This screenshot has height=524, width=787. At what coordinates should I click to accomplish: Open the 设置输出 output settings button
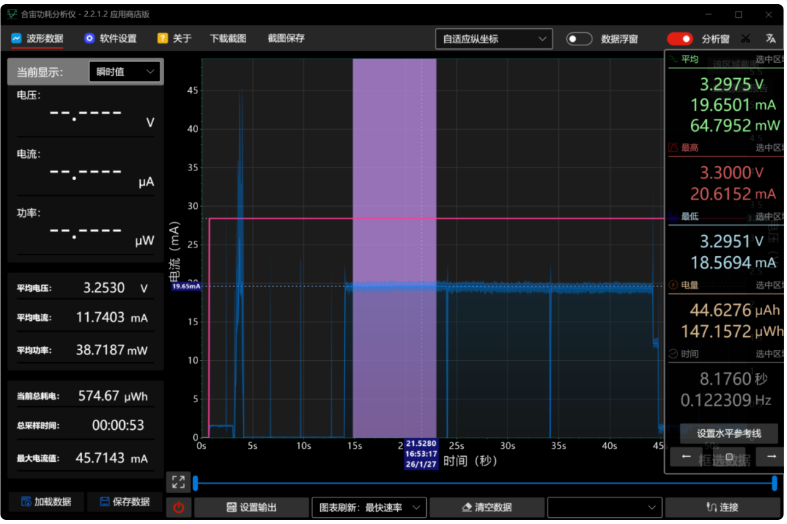(x=251, y=507)
